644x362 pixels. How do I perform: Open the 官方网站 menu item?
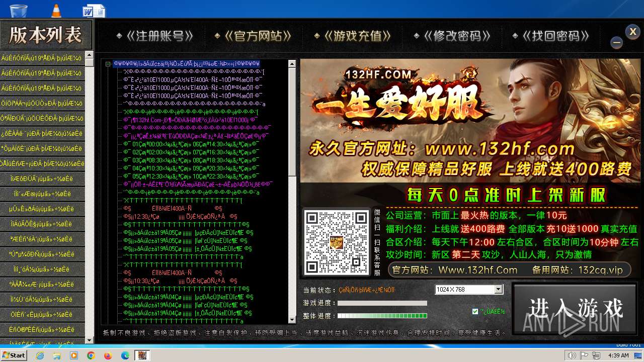tap(253, 36)
